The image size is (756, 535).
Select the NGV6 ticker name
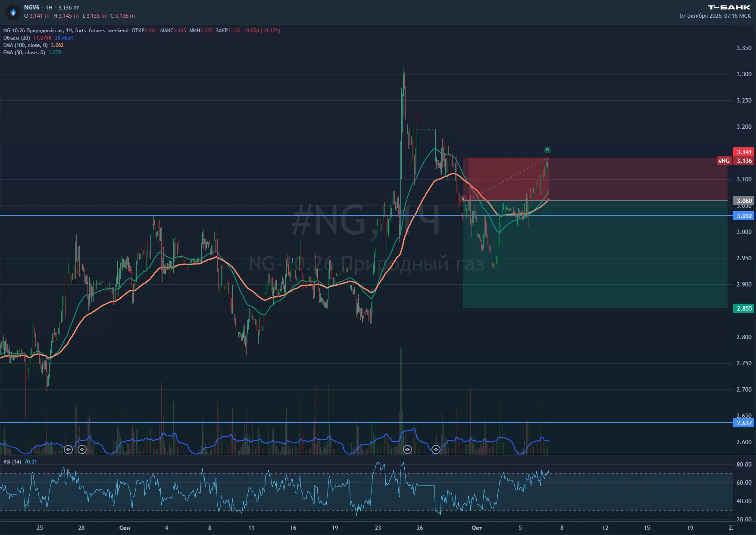pyautogui.click(x=31, y=7)
